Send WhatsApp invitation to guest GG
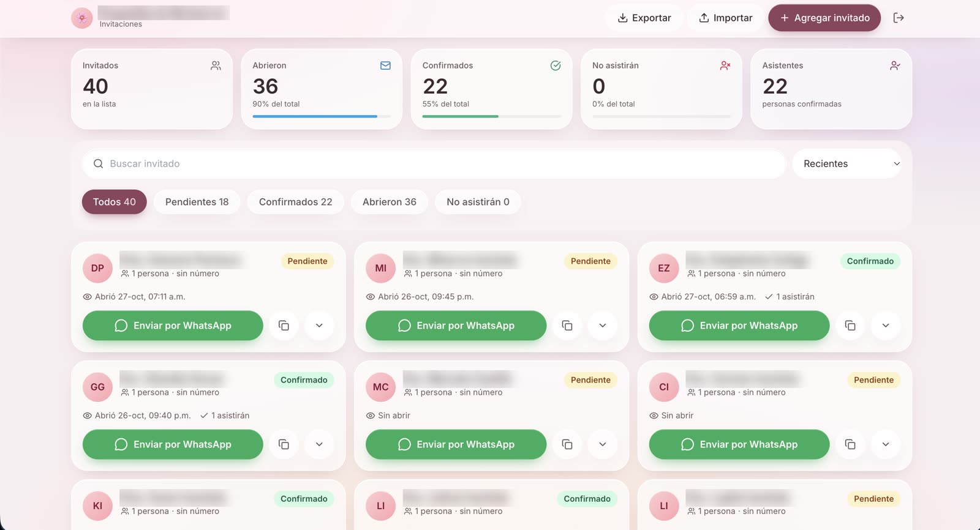980x530 pixels. [173, 444]
